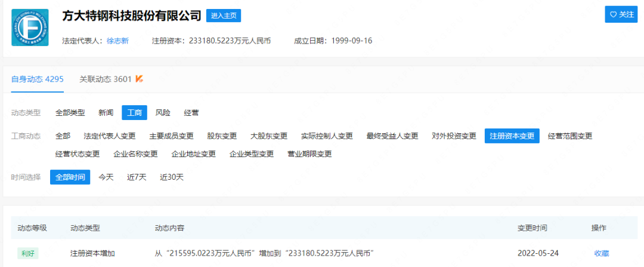Click the VIP icon beside 关联动态
Image resolution: width=644 pixels, height=267 pixels.
point(139,79)
